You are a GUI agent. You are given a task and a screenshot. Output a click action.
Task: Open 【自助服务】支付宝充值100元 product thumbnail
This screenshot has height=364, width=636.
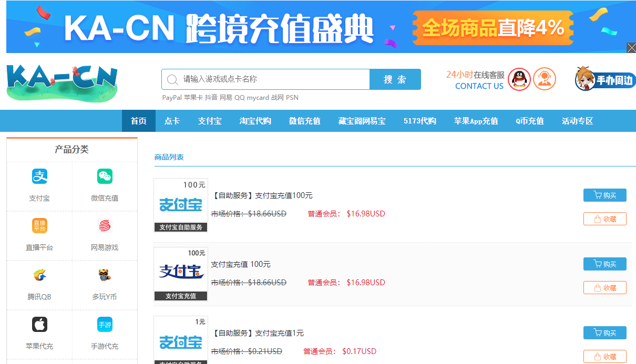point(181,205)
